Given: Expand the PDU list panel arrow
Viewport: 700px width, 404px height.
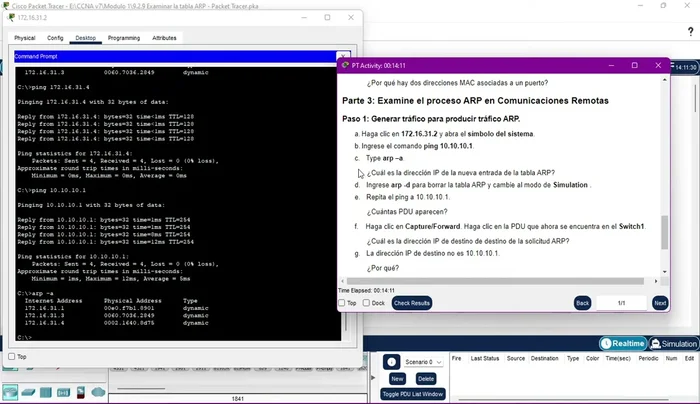Looking at the screenshot, I should [x=374, y=378].
